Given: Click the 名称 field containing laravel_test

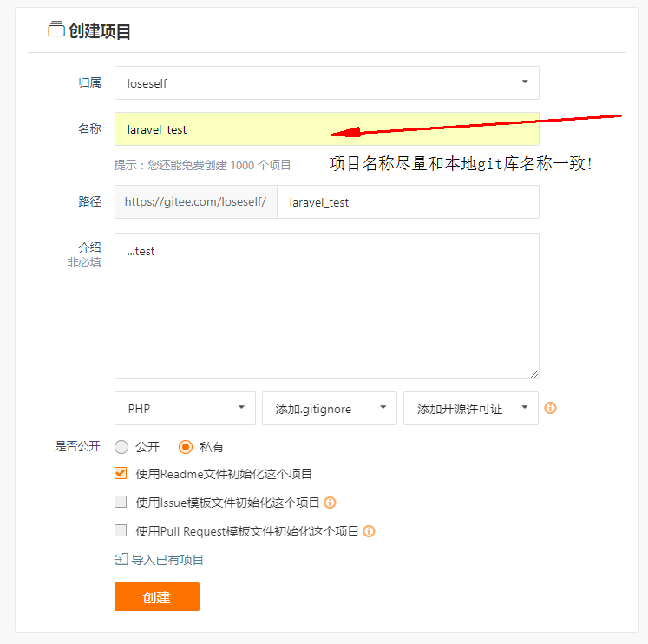Looking at the screenshot, I should (x=326, y=129).
